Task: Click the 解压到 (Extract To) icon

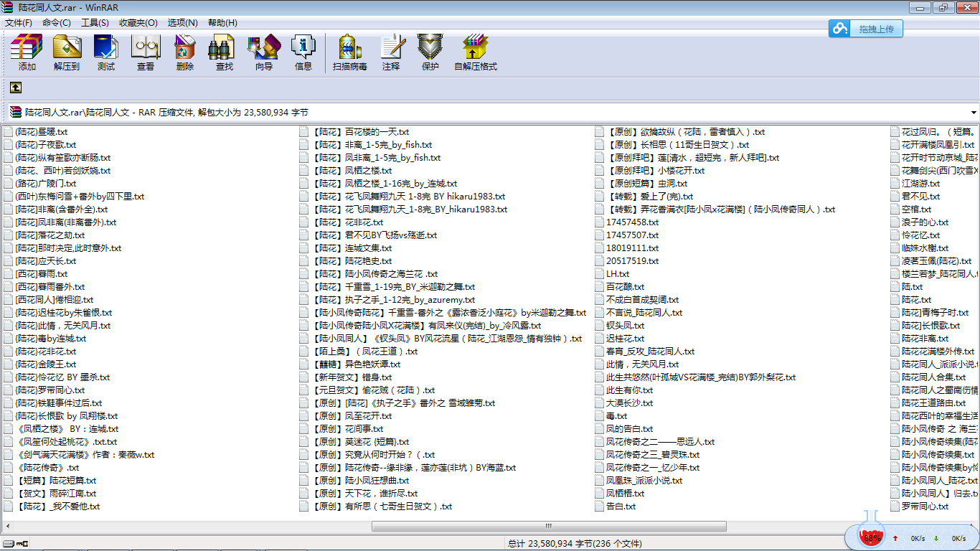Action: coord(66,52)
